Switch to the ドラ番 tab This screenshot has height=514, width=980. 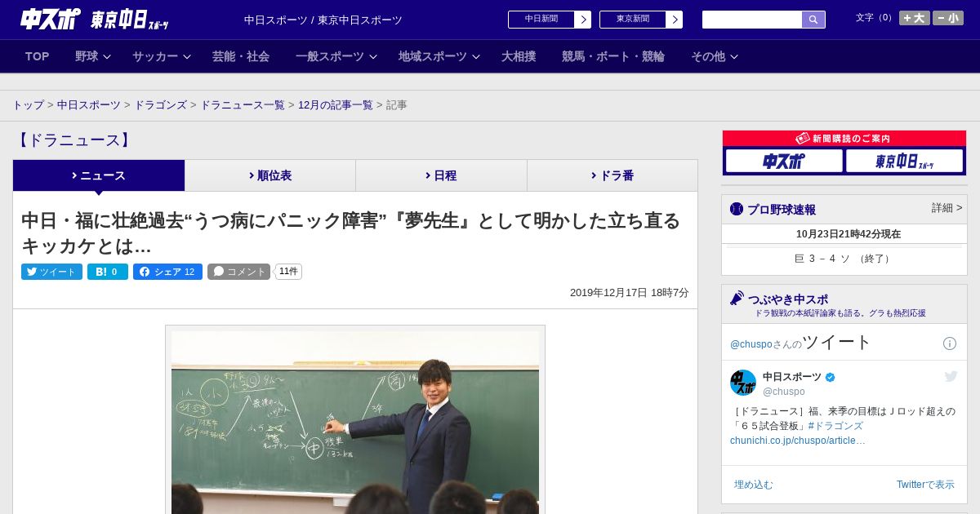point(612,175)
